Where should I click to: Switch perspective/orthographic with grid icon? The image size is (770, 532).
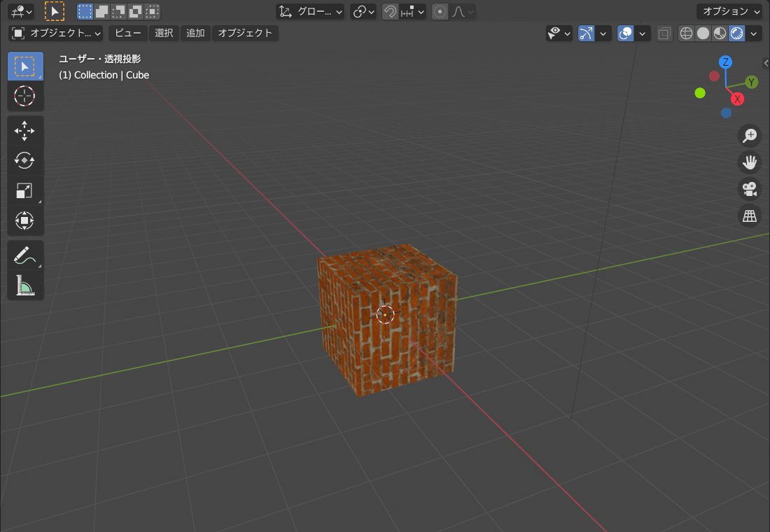[750, 216]
